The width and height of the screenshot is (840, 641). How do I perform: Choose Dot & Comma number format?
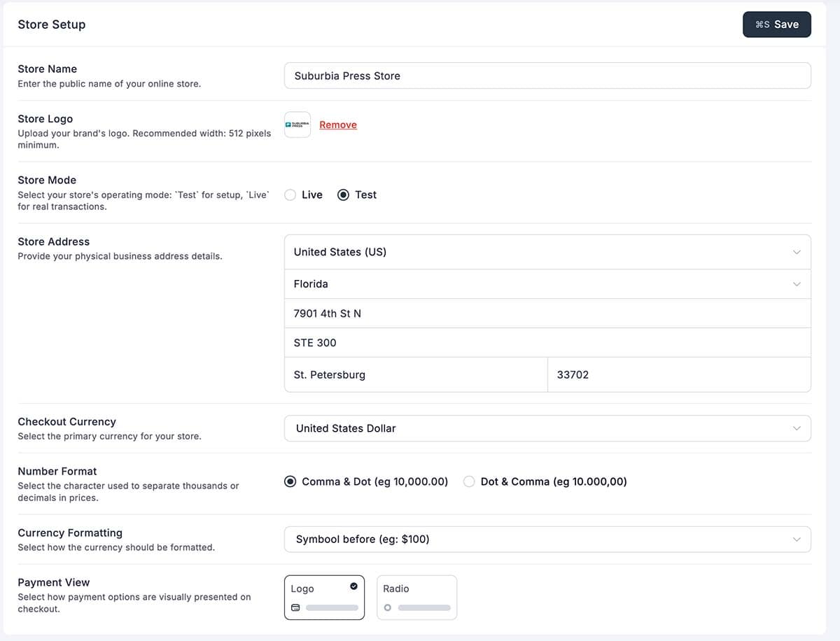pos(469,481)
